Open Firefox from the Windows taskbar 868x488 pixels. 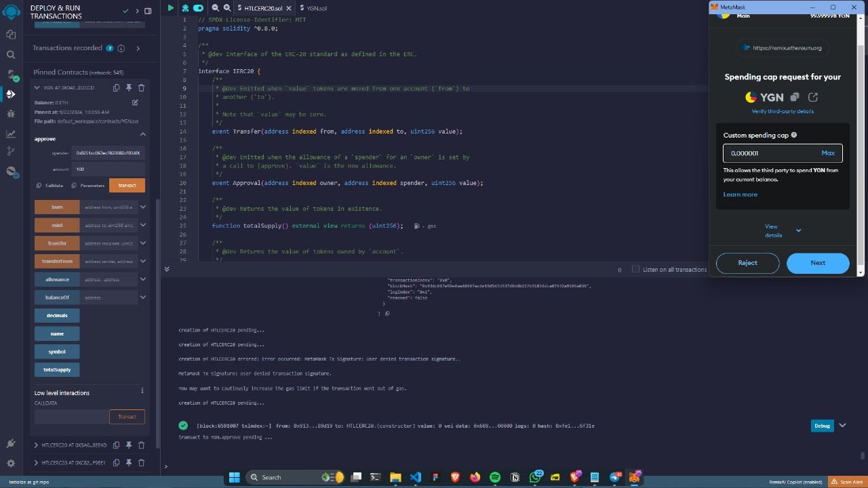click(475, 477)
